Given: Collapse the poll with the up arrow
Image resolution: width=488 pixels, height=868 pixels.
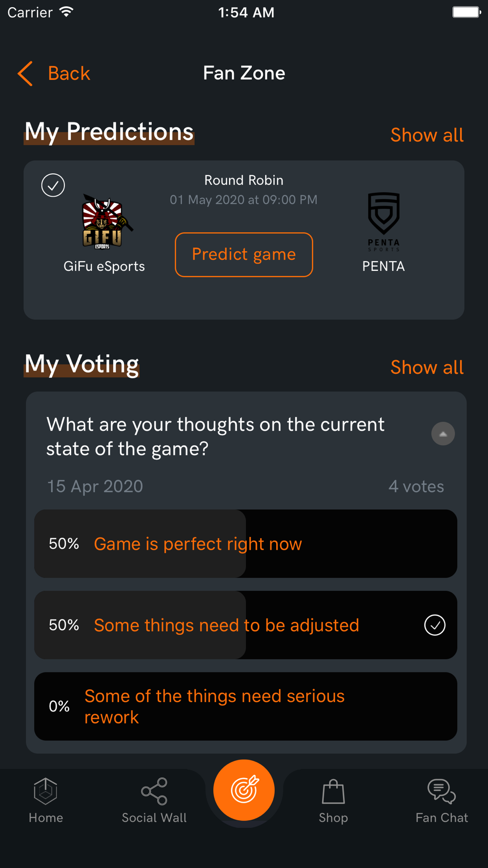Looking at the screenshot, I should pyautogui.click(x=443, y=434).
